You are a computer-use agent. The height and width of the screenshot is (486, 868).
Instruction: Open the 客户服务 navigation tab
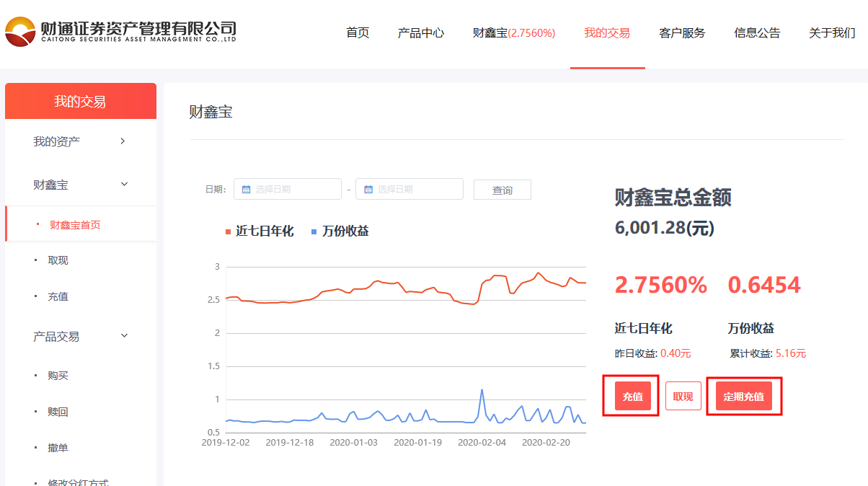pyautogui.click(x=682, y=33)
